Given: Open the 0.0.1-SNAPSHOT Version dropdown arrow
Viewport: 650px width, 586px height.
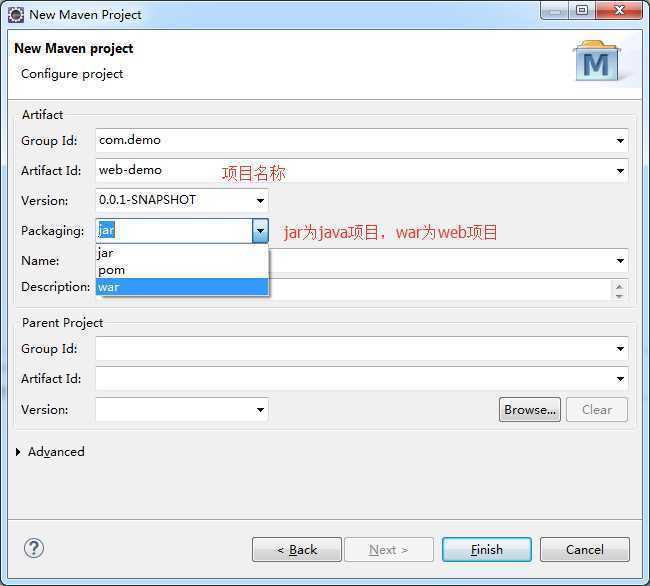Looking at the screenshot, I should (260, 201).
